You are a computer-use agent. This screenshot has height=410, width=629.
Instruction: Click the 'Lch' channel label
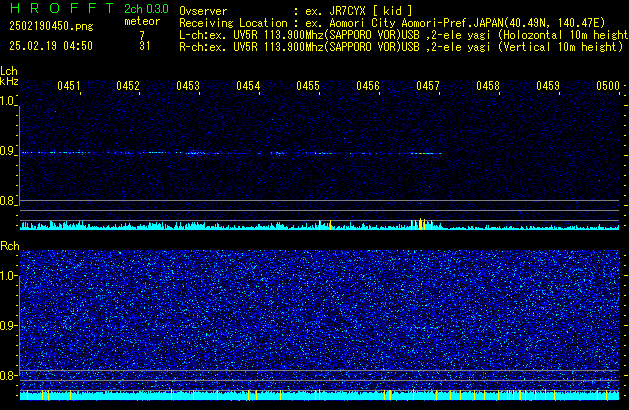(x=9, y=71)
